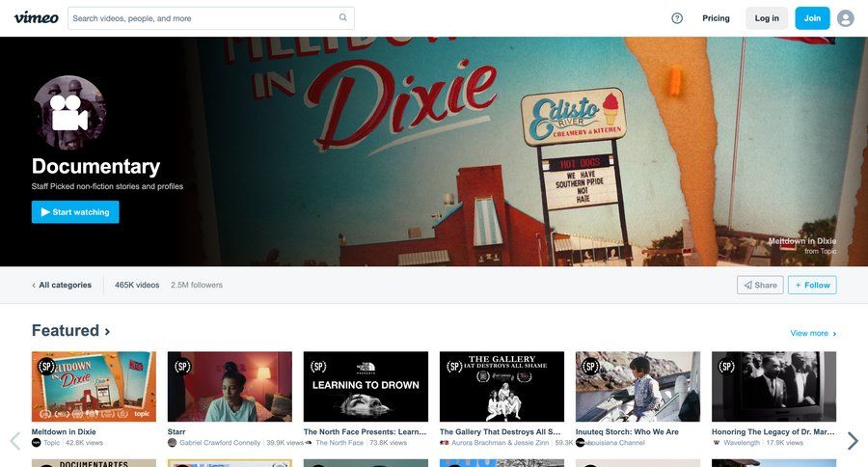Image resolution: width=868 pixels, height=467 pixels.
Task: Open the user avatar icon
Action: [845, 18]
